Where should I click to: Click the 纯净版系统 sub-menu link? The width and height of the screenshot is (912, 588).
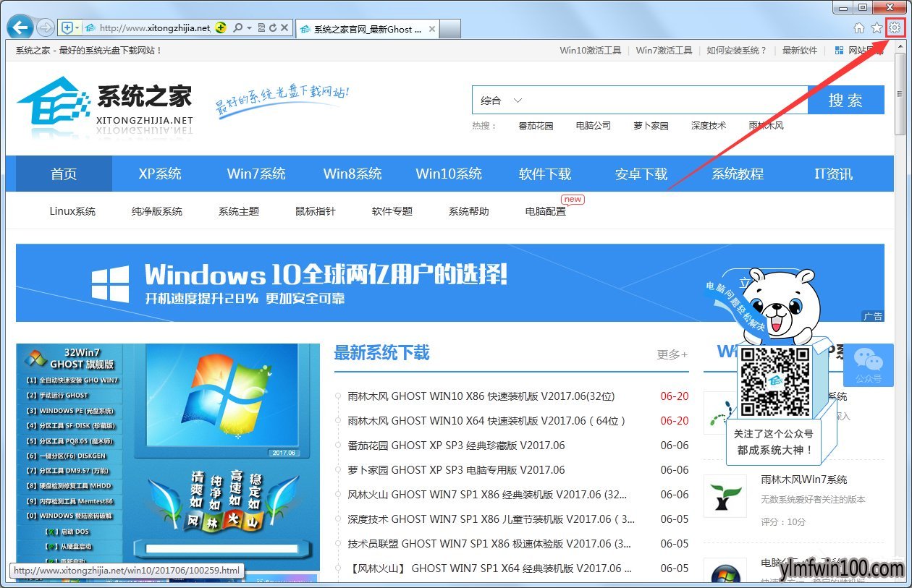(157, 211)
